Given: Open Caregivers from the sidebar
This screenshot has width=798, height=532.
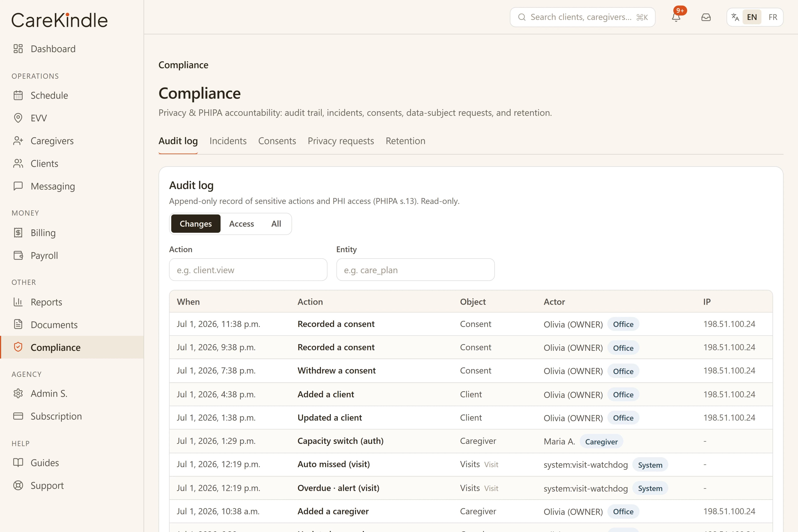Looking at the screenshot, I should click(72, 141).
